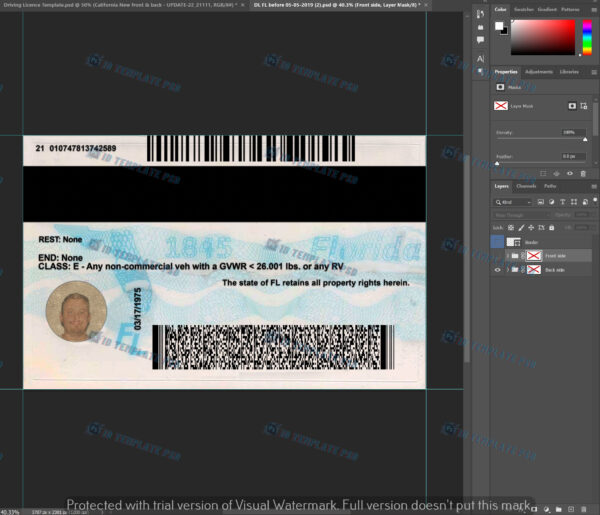Switch to the Driving Licence Template.psd document tab
Viewport: 600px width, 515px height.
121,5
